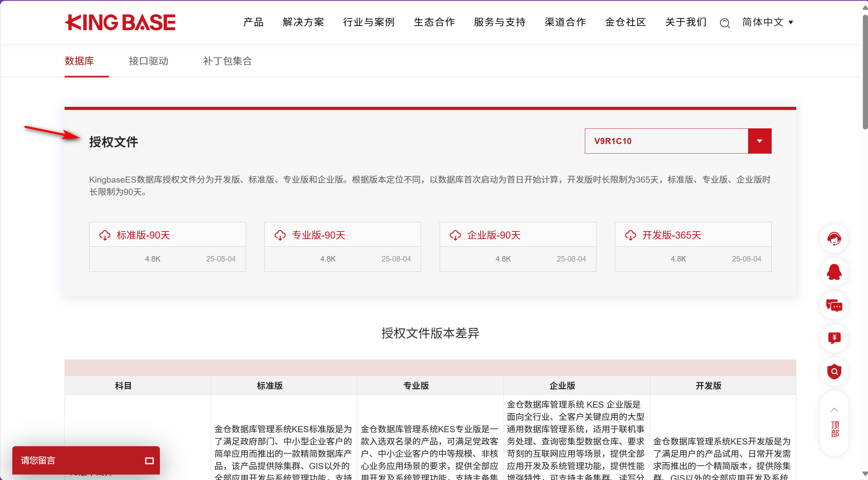Click the chat bubbles sidebar icon
Viewport: 868px width, 480px height.
(x=834, y=305)
